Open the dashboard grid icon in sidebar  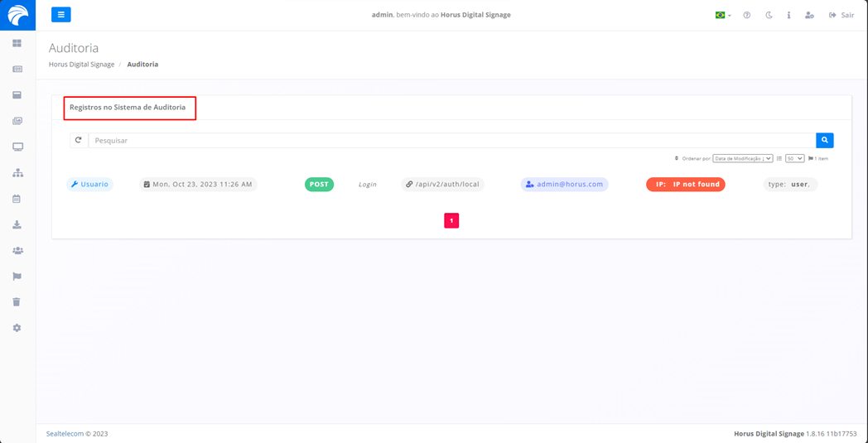pyautogui.click(x=17, y=43)
